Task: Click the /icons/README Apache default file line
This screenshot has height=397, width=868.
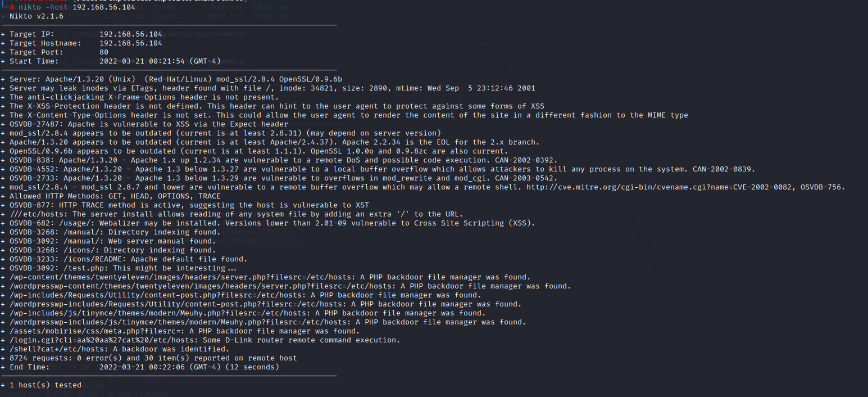Action: point(128,259)
